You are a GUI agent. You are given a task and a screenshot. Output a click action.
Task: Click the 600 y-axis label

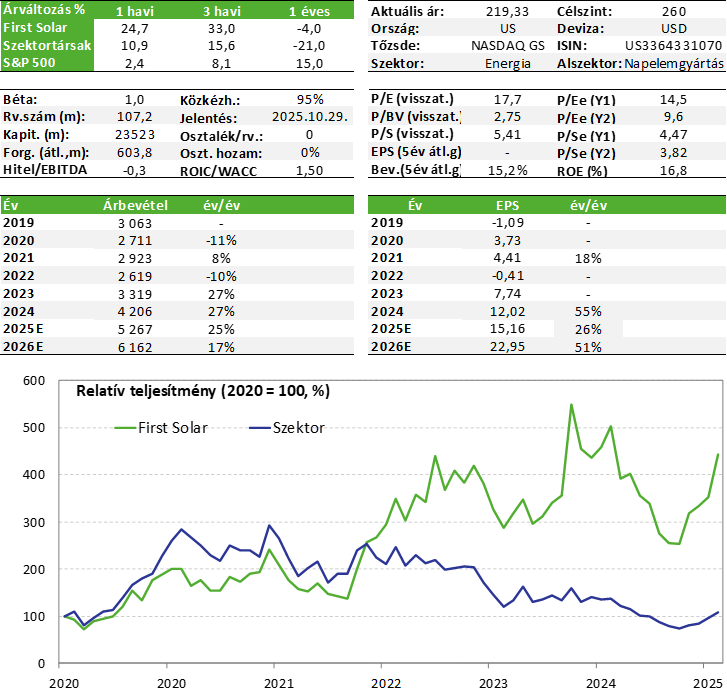(x=34, y=381)
